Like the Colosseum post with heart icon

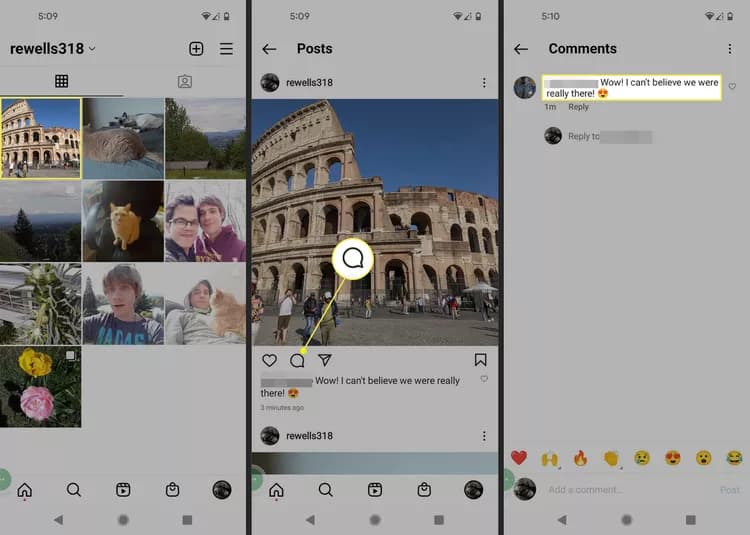[269, 360]
